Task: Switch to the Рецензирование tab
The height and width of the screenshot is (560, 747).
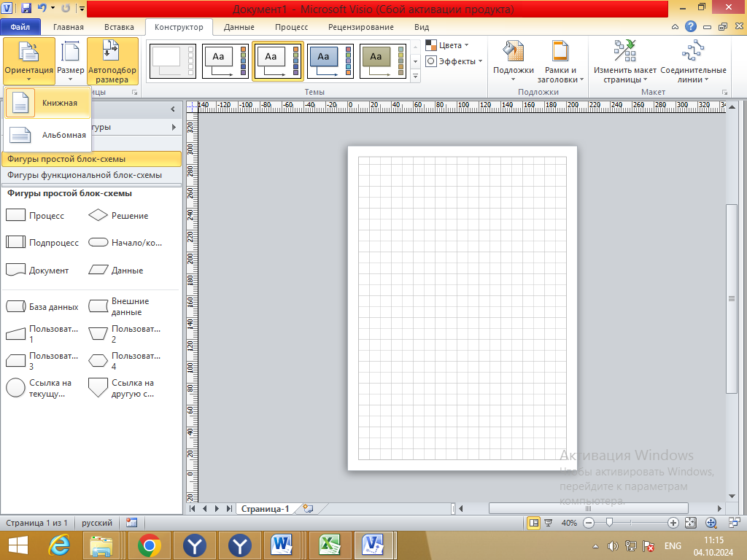Action: coord(361,27)
